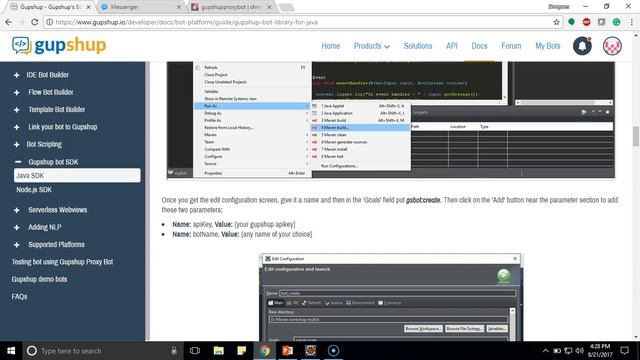The image size is (640, 360).
Task: Select the Java SDK sidebar item
Action: 77,175
